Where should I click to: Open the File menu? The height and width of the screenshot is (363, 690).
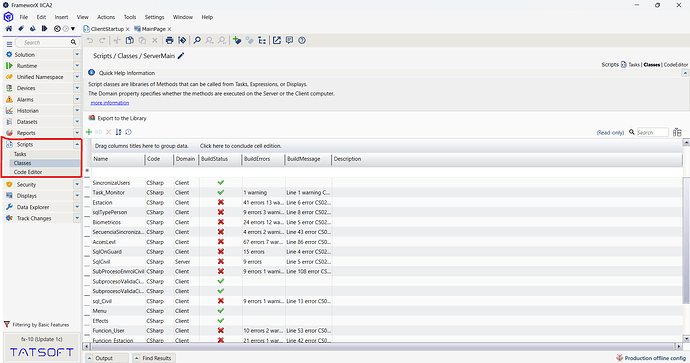[24, 17]
